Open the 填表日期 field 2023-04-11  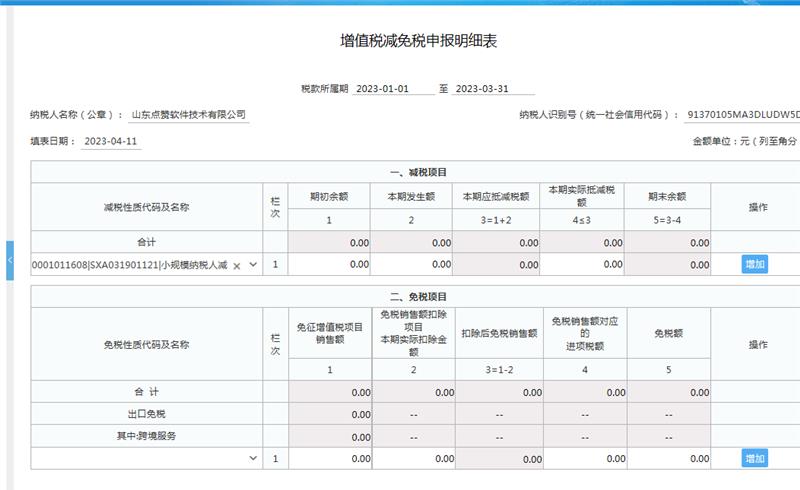[x=111, y=142]
